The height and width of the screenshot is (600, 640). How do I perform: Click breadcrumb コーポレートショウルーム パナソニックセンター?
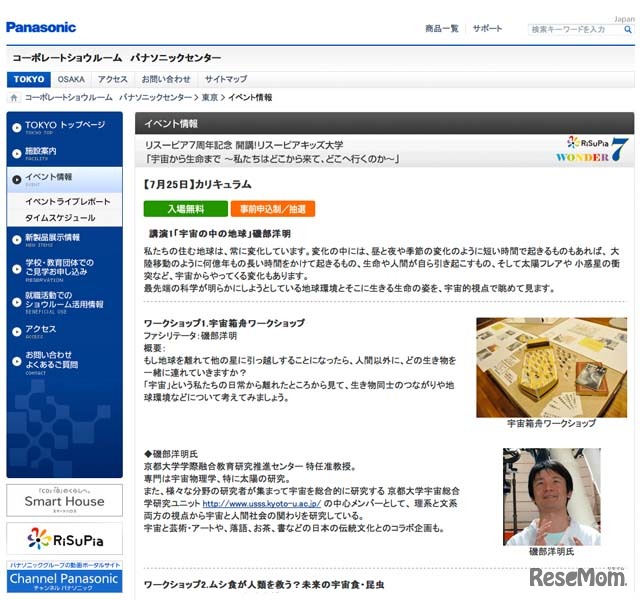(x=108, y=98)
